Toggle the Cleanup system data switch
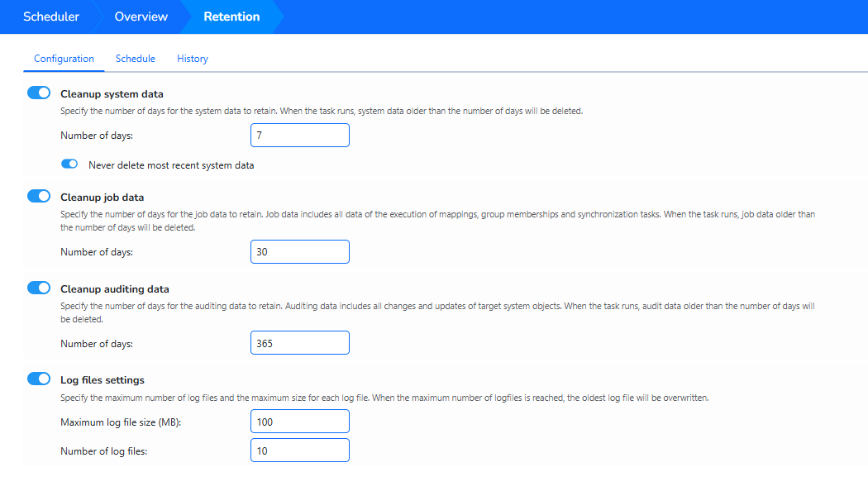The height and width of the screenshot is (491, 868). coord(39,93)
